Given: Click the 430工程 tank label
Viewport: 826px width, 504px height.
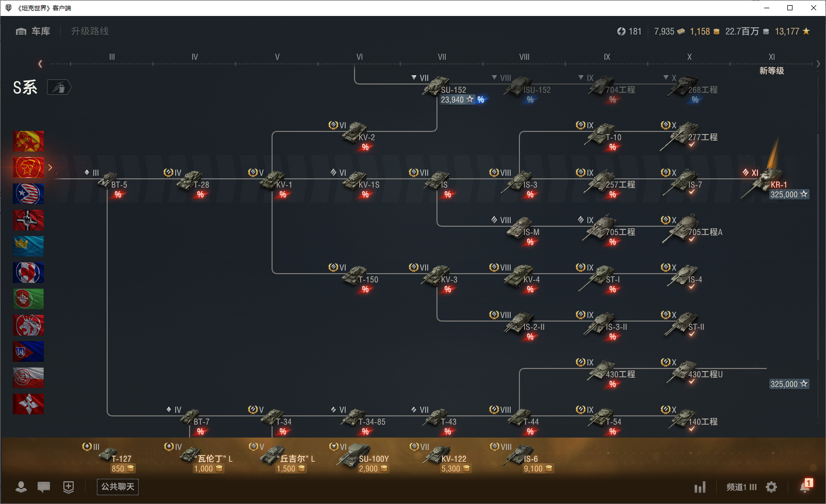Looking at the screenshot, I should [620, 375].
